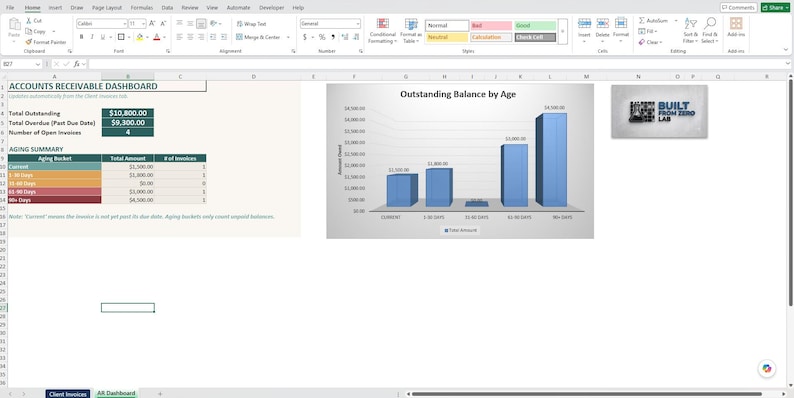Expand the Merge & Center arrow
Screen dimensions: 794x398
coord(288,37)
